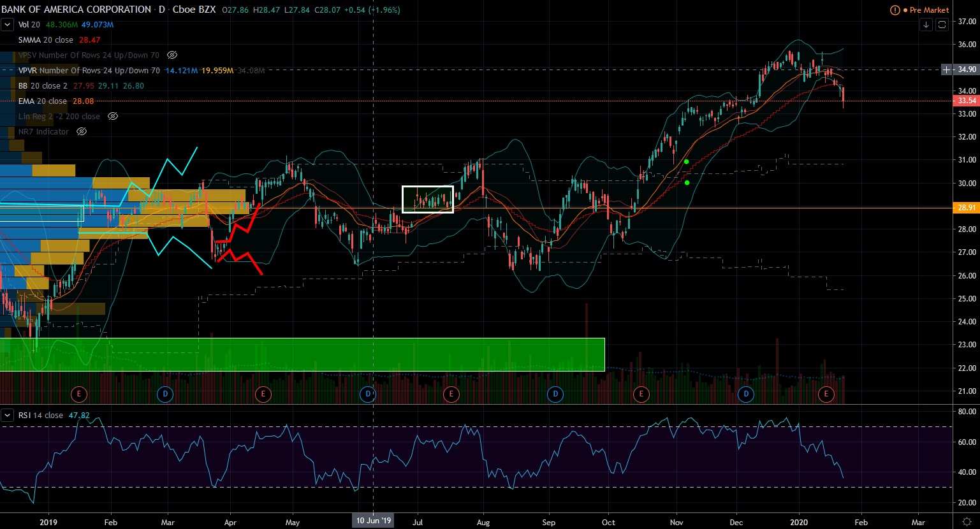Maximize the chart pane with the square icon

(943, 25)
